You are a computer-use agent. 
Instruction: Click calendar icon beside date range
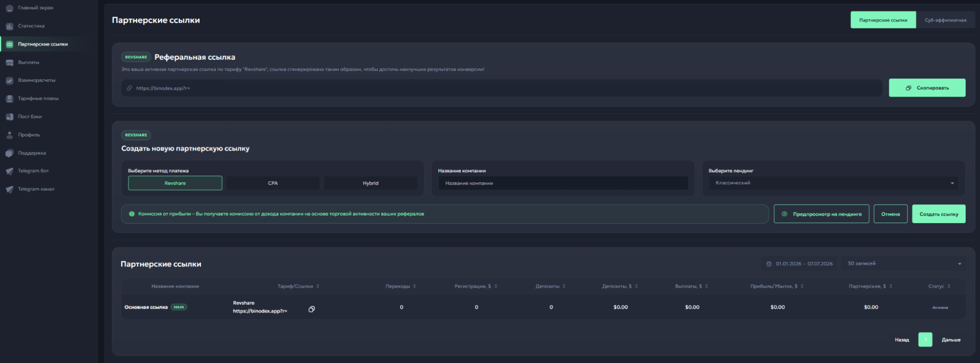(769, 264)
